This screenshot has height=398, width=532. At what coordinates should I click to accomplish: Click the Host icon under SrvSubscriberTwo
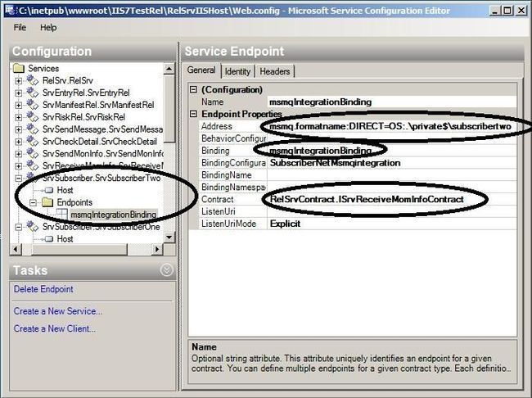pyautogui.click(x=49, y=190)
